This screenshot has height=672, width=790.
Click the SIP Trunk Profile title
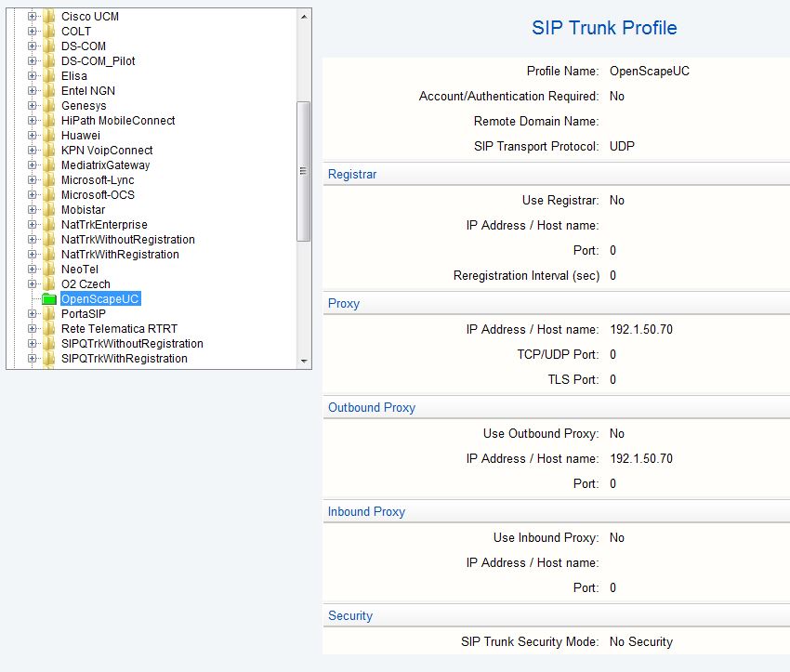click(x=604, y=28)
